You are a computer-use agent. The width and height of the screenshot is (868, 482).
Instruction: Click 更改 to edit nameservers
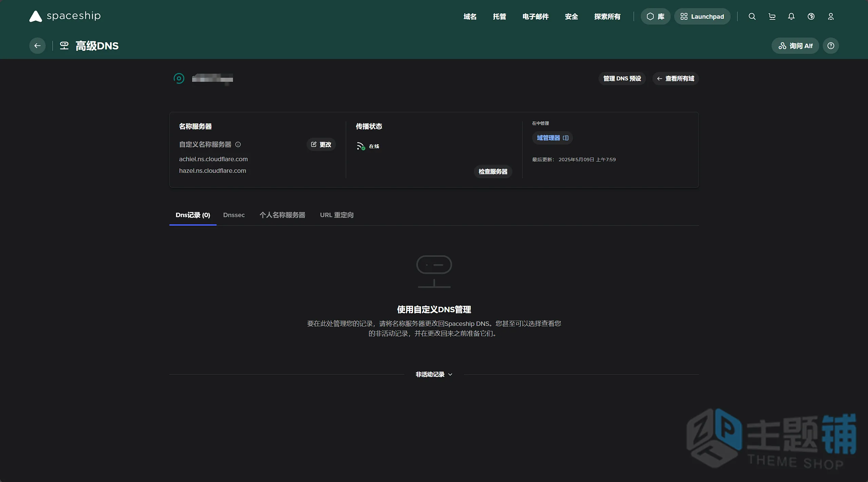coord(321,145)
